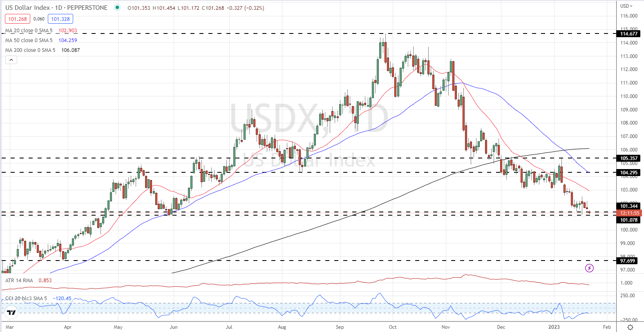Select the CCI 20 hlc3 indicator label

pyautogui.click(x=26, y=299)
